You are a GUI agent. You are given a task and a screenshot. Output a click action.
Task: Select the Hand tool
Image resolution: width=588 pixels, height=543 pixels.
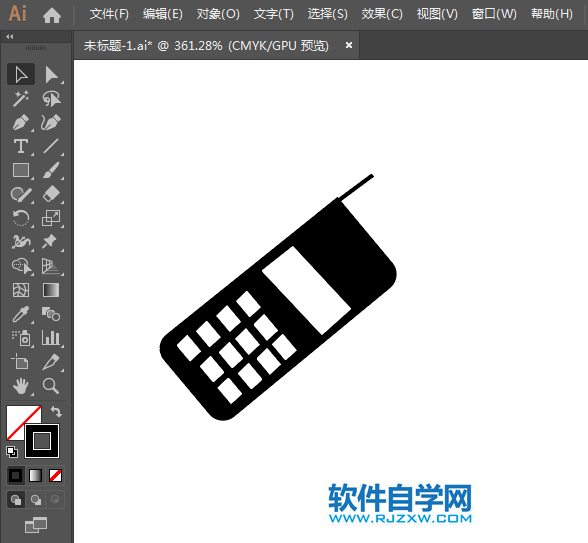click(x=21, y=386)
